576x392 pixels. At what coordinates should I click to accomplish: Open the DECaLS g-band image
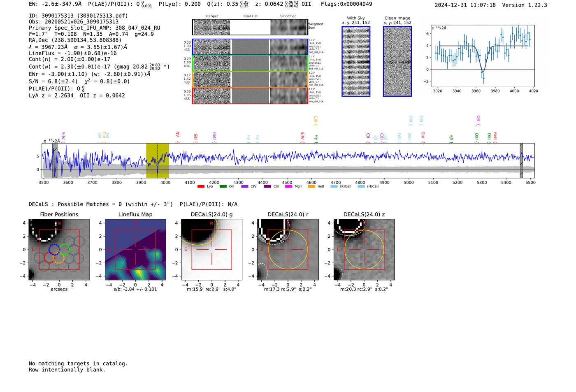(211, 250)
